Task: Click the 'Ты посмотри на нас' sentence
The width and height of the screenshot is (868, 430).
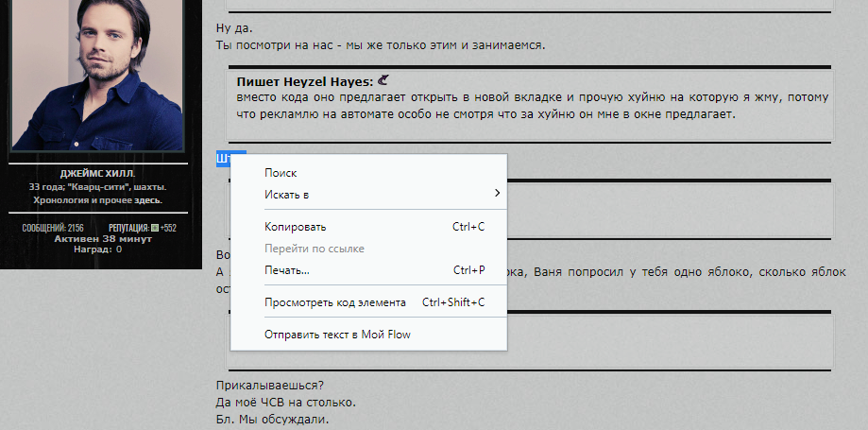Action: pos(381,44)
